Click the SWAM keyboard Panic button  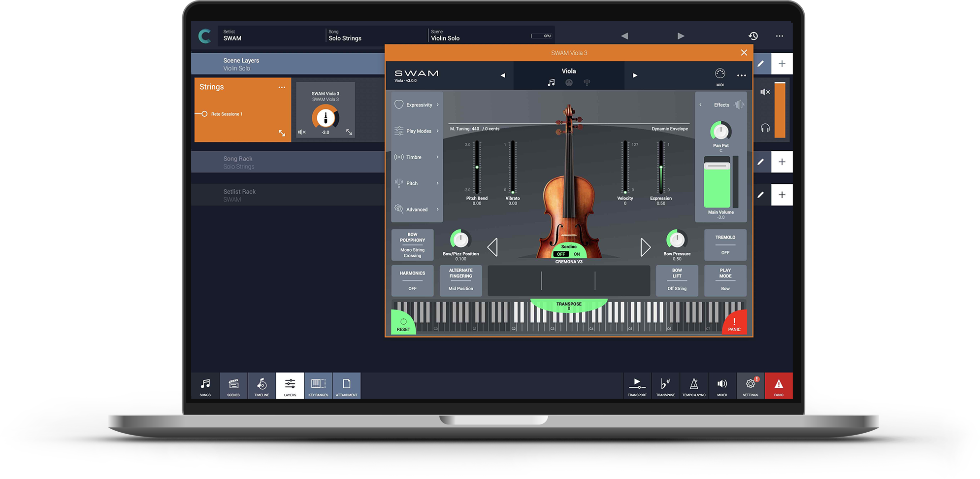[735, 324]
